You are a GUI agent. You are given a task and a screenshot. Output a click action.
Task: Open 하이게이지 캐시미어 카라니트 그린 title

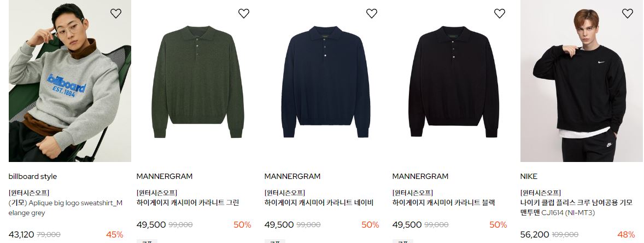click(x=188, y=202)
